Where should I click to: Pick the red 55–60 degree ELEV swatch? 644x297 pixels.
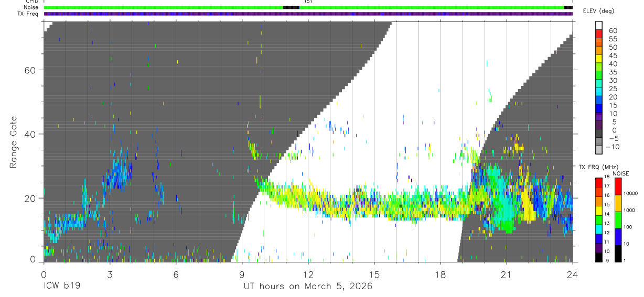[x=599, y=35]
